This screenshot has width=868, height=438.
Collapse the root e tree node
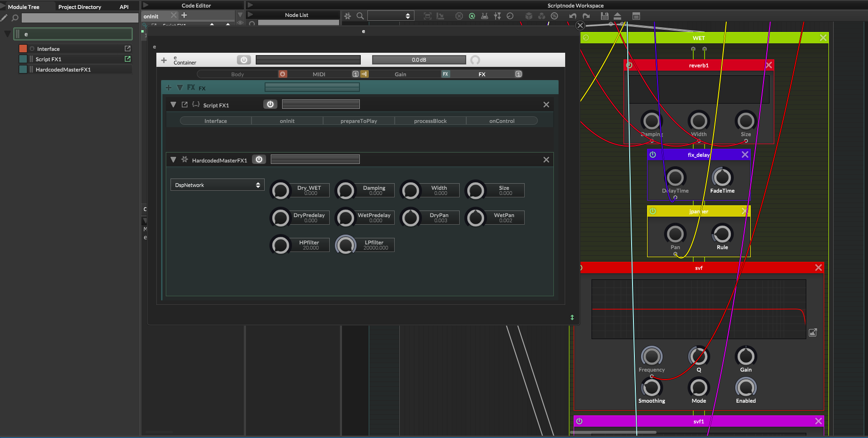click(x=7, y=34)
